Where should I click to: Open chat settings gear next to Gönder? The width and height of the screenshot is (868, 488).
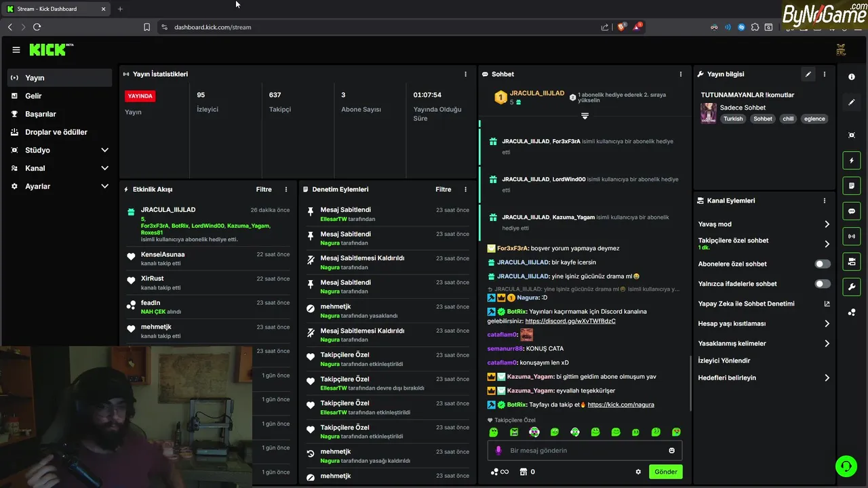click(638, 472)
